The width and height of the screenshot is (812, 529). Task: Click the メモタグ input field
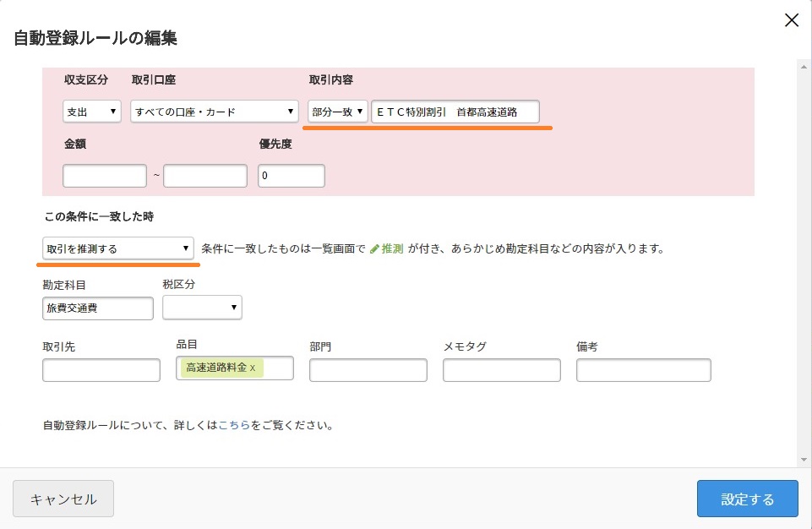tap(502, 370)
